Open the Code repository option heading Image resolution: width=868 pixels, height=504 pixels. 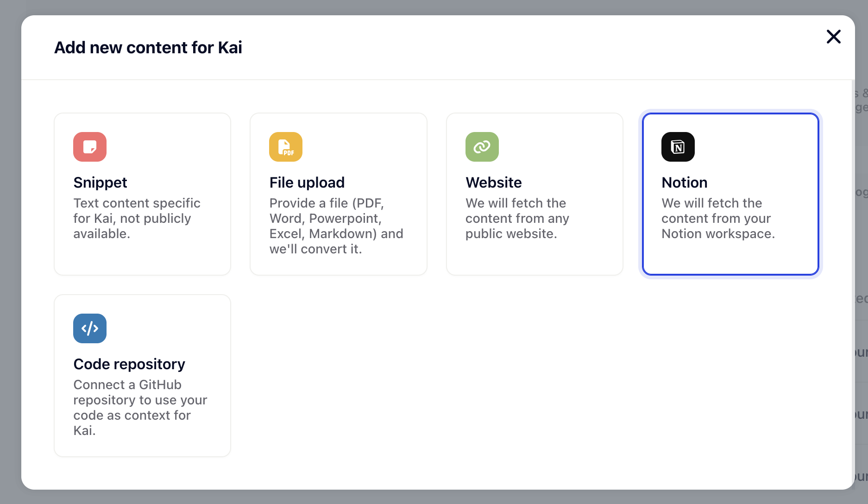[x=129, y=364]
